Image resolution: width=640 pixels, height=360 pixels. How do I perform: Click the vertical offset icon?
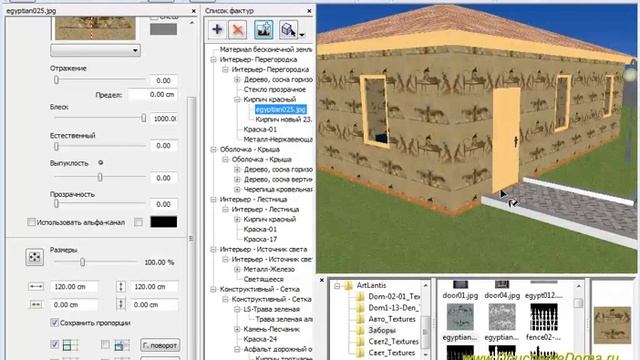click(x=121, y=304)
